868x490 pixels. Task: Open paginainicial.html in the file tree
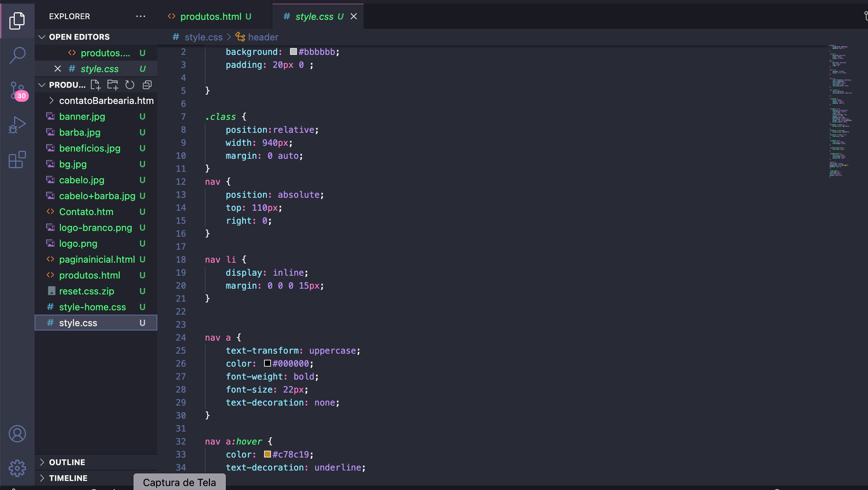[x=96, y=259]
